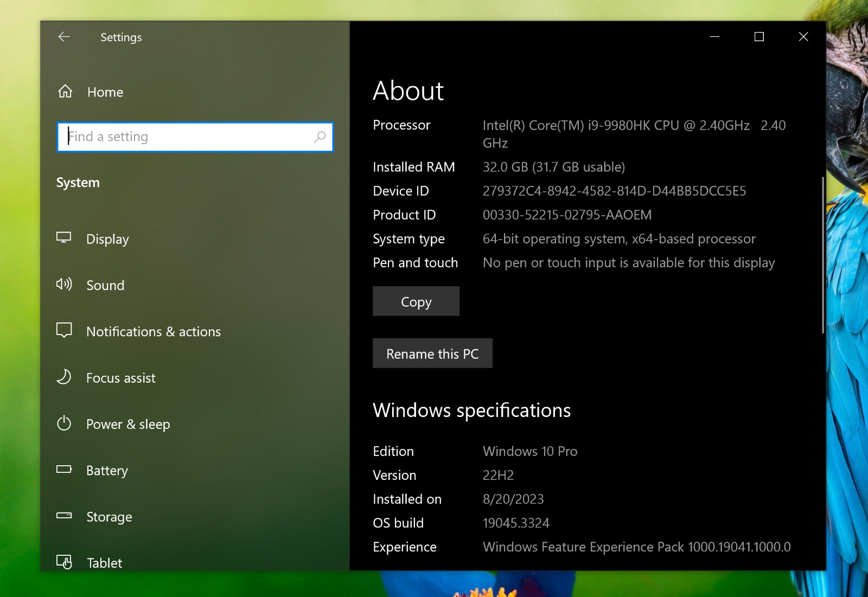This screenshot has width=868, height=597.
Task: Click the Product ID label
Action: [x=404, y=215]
